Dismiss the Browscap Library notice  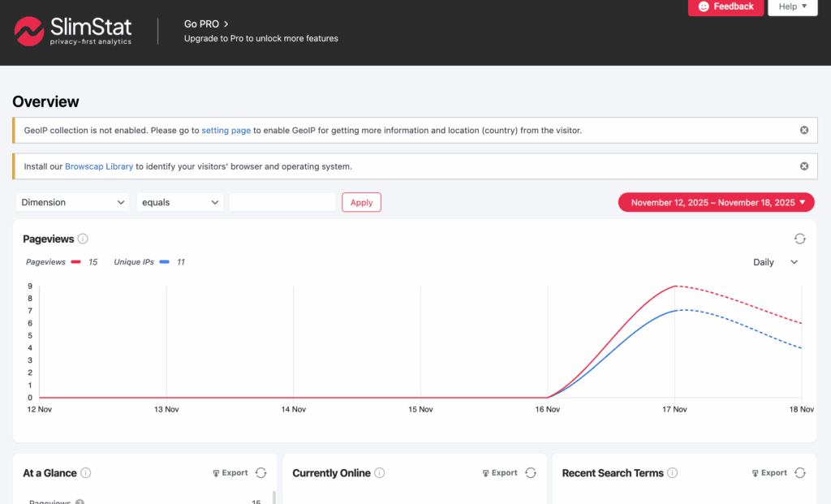804,166
